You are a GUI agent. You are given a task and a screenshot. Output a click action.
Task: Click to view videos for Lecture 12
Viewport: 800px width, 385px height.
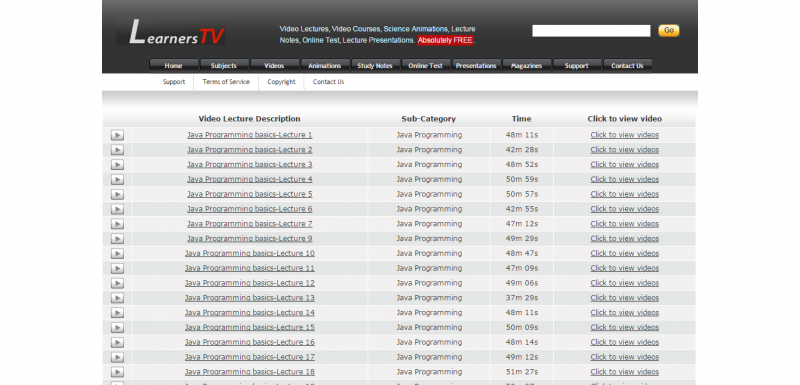tap(624, 283)
